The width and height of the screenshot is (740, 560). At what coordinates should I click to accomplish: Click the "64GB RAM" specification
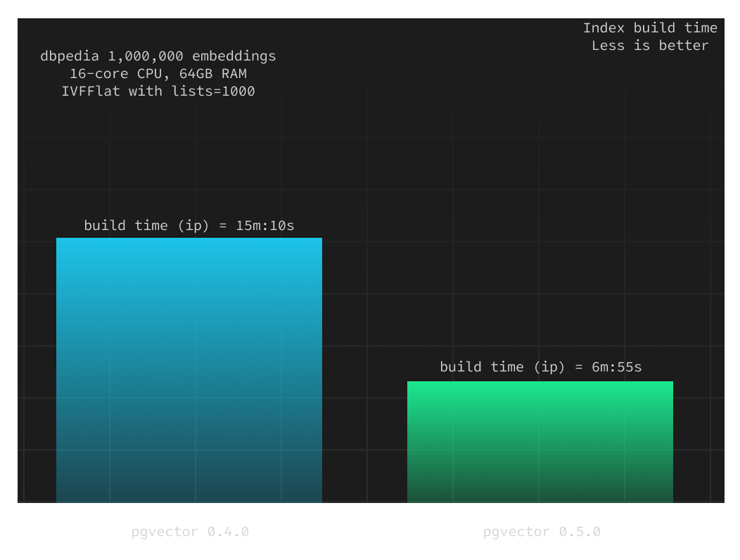click(212, 74)
